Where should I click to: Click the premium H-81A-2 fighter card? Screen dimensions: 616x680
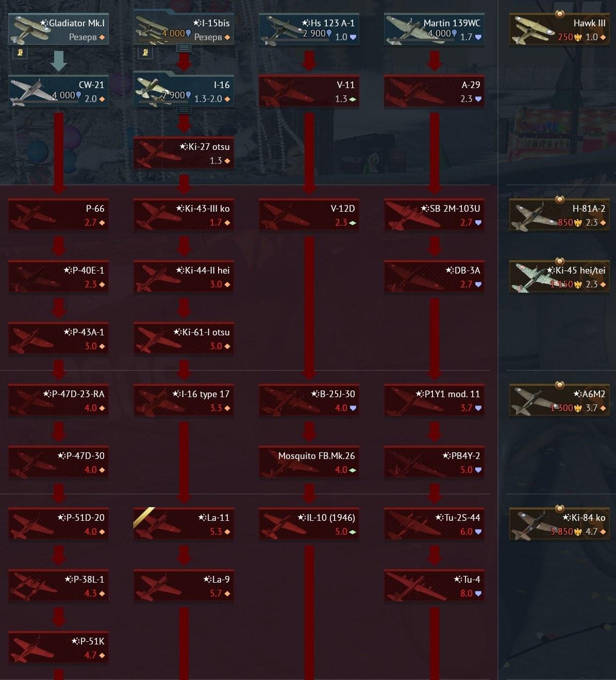[x=559, y=215]
